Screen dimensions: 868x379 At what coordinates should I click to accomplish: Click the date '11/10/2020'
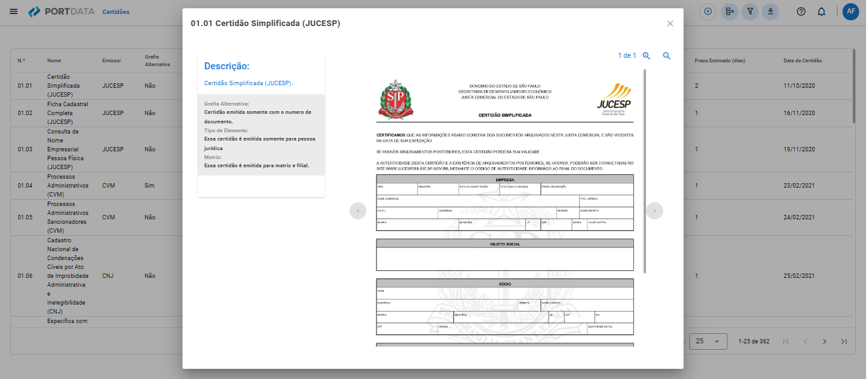click(x=799, y=86)
